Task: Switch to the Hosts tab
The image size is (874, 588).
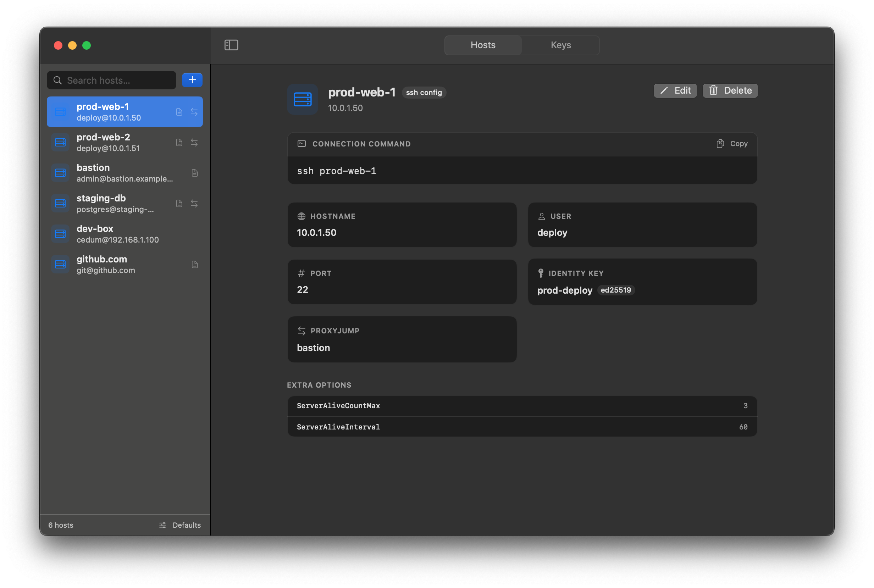Action: (483, 45)
